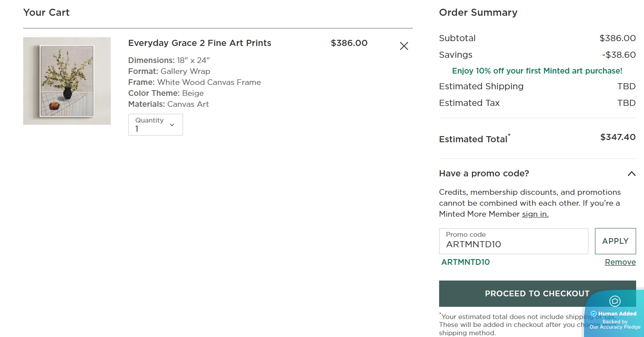Click the "Enjoy 10% off" promo message

[x=537, y=71]
